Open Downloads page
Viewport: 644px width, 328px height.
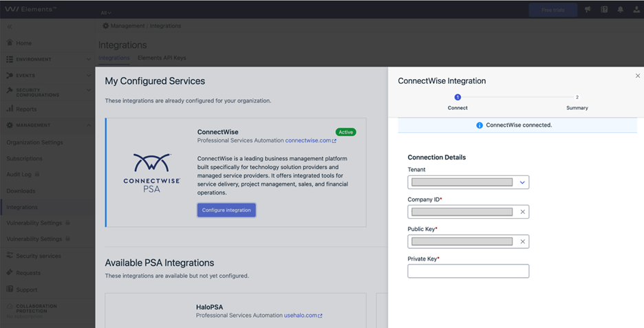(21, 191)
